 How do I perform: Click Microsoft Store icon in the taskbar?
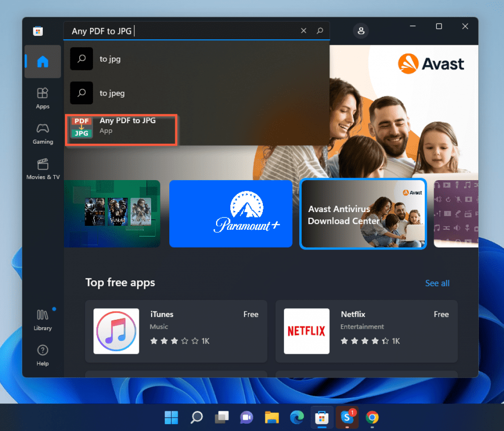click(322, 418)
